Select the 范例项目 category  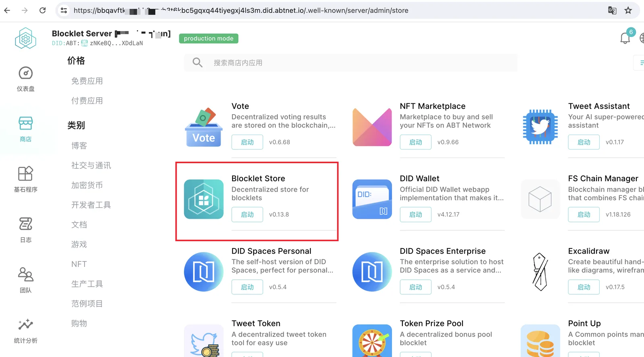[x=87, y=304]
